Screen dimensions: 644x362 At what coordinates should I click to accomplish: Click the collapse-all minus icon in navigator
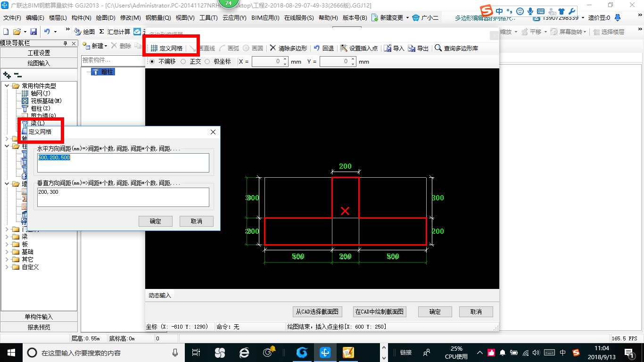(17, 75)
